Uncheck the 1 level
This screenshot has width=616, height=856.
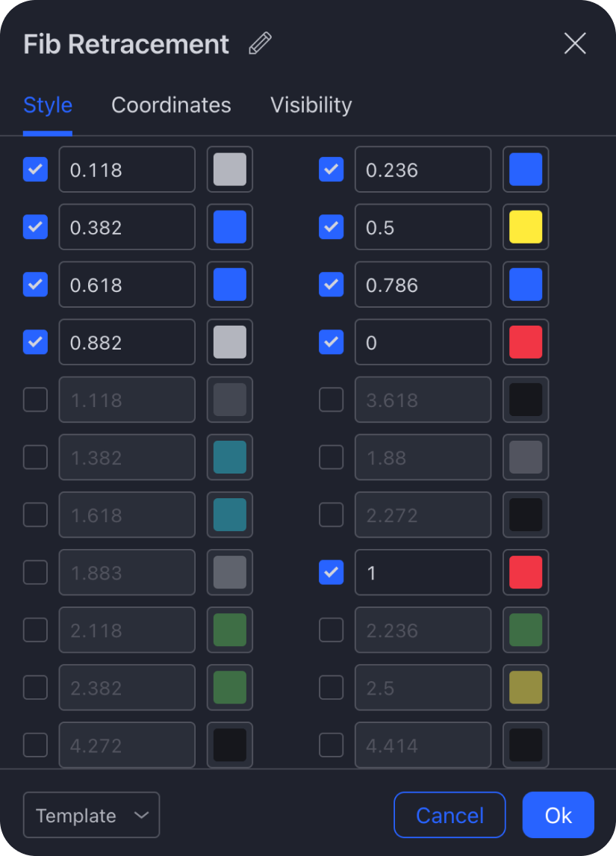pyautogui.click(x=331, y=572)
